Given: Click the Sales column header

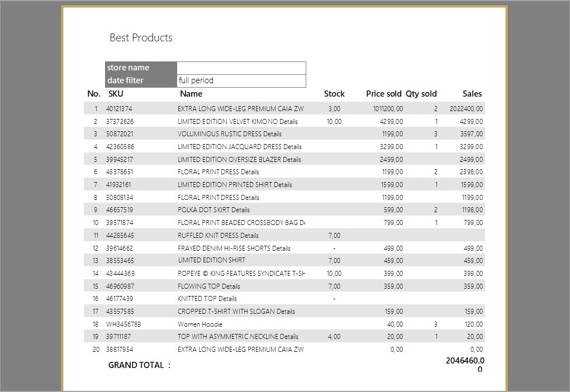Looking at the screenshot, I should pyautogui.click(x=472, y=94).
